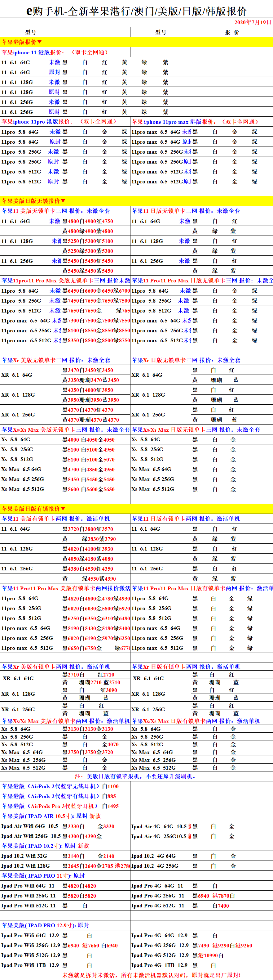Click heading "苹果美版( IPAD PRO 11寸): 原封"
273x980 pixels.
pyautogui.click(x=43, y=875)
